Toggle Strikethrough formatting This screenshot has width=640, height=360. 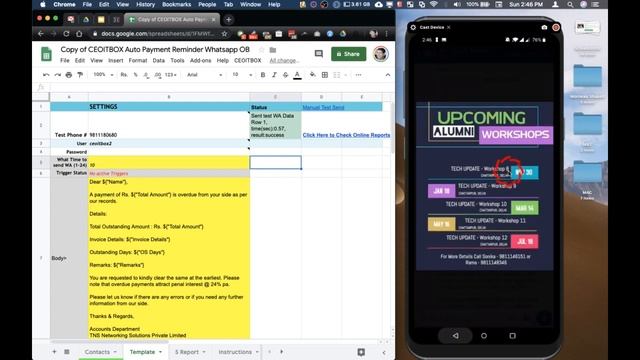[x=285, y=75]
